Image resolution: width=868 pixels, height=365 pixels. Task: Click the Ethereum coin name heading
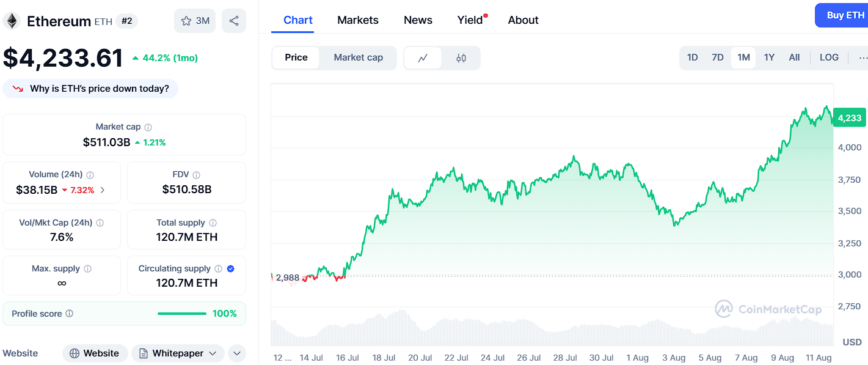click(59, 21)
